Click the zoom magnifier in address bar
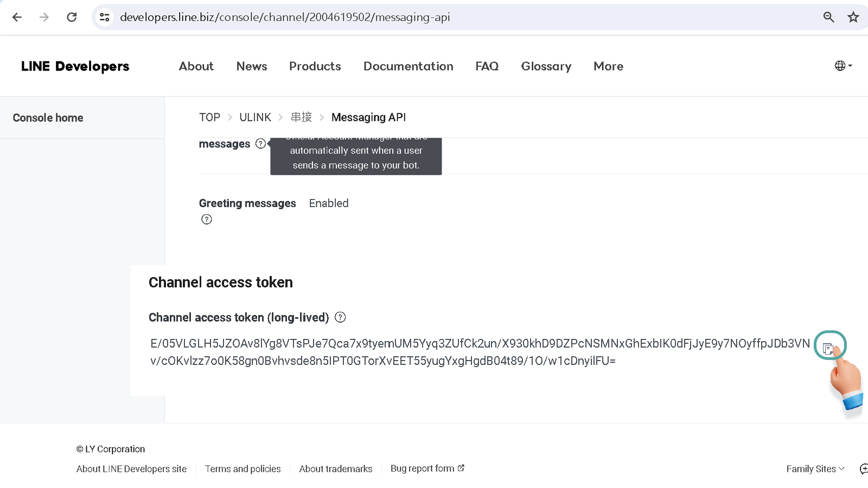 tap(828, 17)
